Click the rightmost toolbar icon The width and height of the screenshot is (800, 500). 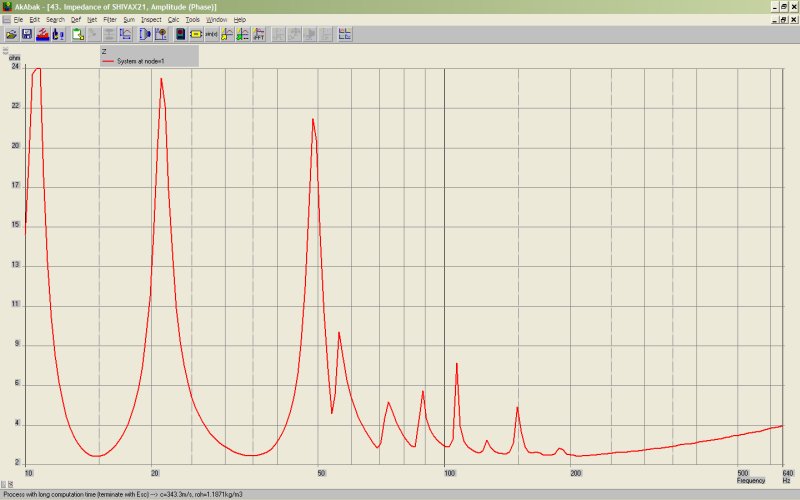345,34
